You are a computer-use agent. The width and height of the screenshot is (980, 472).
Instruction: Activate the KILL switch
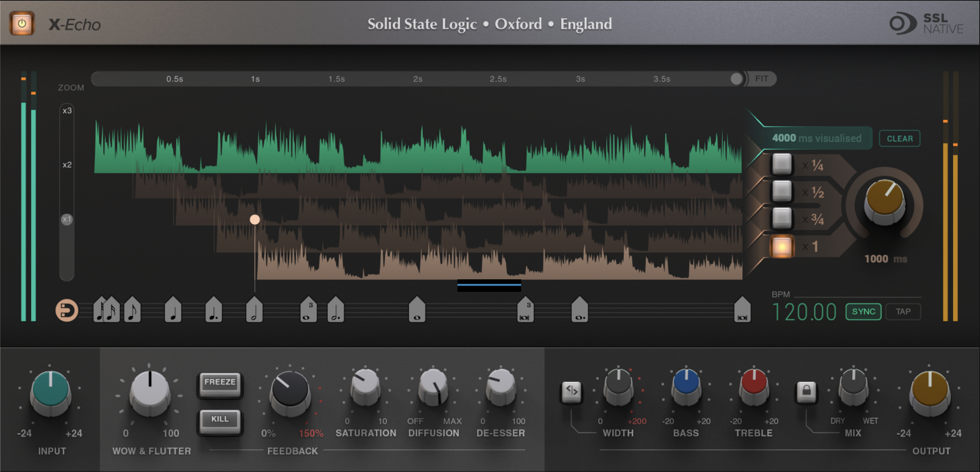click(220, 420)
